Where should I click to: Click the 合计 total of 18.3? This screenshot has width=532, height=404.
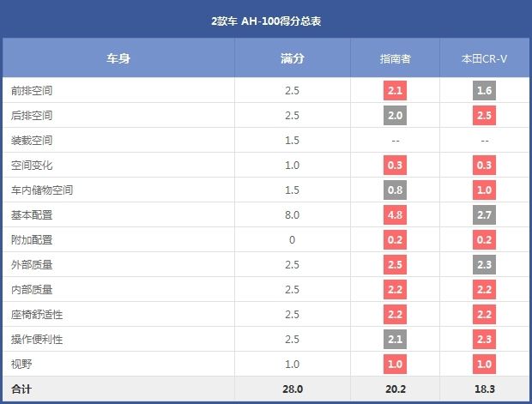coord(485,389)
